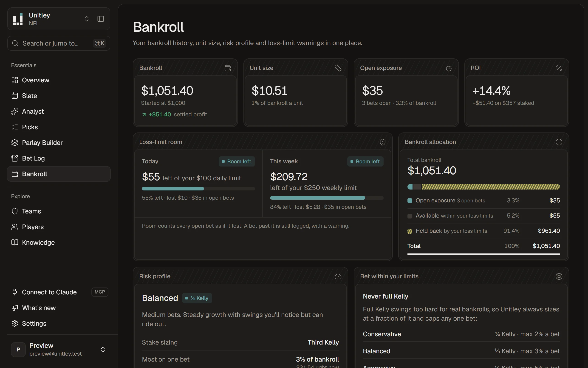Open Settings
588x368 pixels.
pyautogui.click(x=59, y=323)
